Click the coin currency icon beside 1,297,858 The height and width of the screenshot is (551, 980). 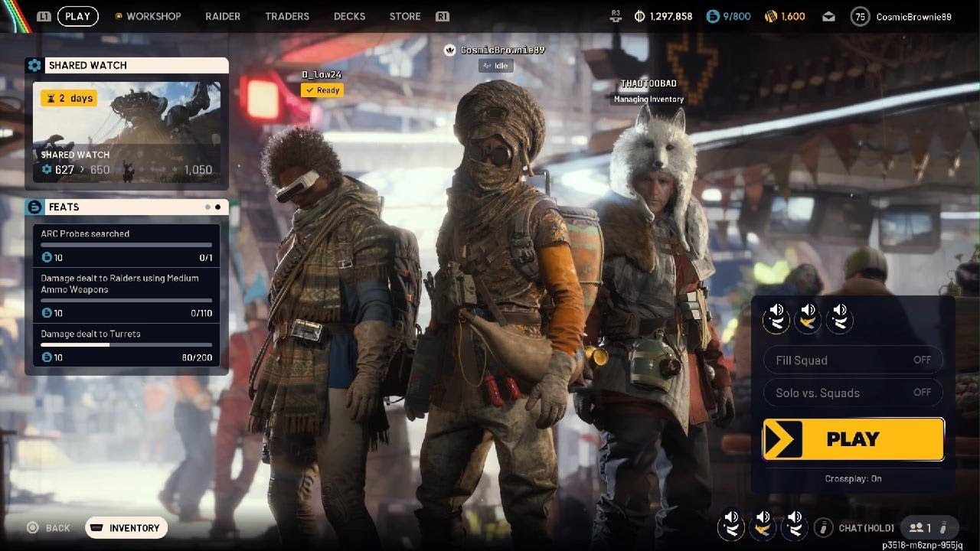[x=639, y=16]
